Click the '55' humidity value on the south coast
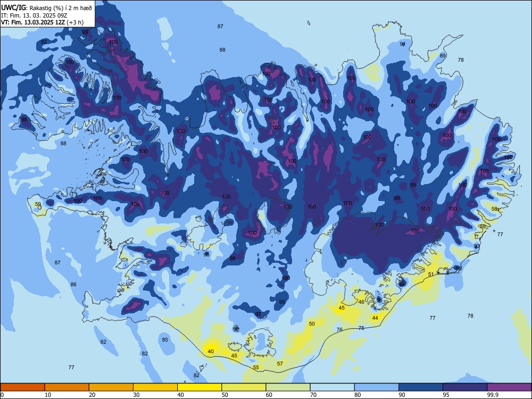This screenshot has height=399, width=532. (x=256, y=368)
